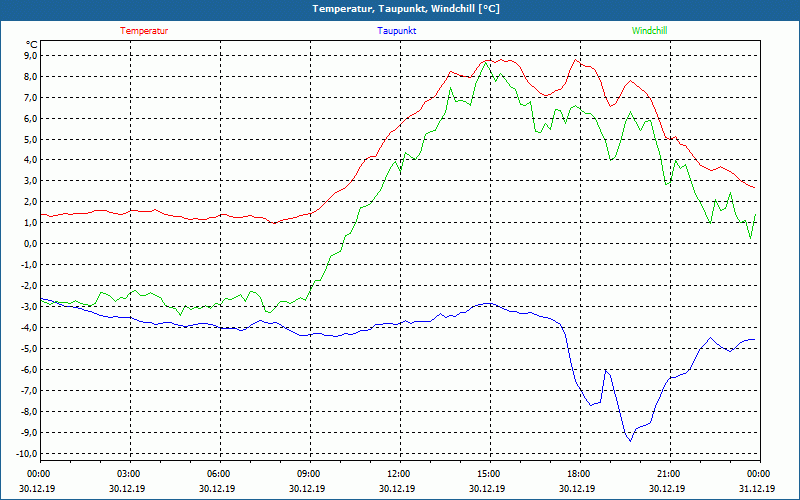Screen dimensions: 800x500
Task: Click the 31.12.19 date label
Action: [x=757, y=488]
